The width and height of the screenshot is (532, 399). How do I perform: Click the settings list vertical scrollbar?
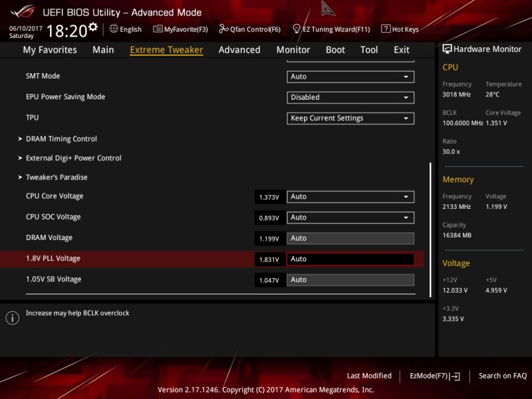point(430,229)
